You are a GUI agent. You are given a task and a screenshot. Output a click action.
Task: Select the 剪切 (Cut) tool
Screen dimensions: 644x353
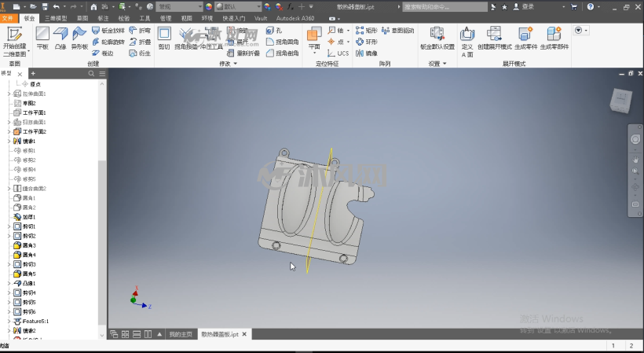tap(164, 39)
